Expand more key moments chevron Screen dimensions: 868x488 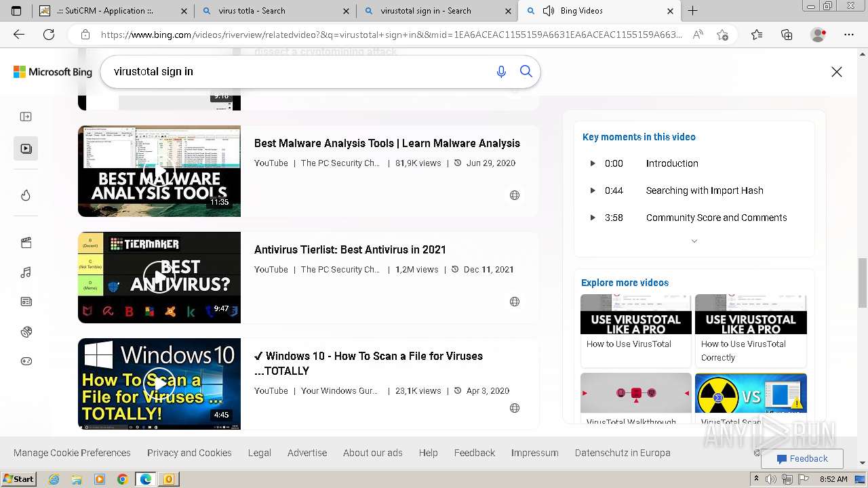[x=694, y=241]
